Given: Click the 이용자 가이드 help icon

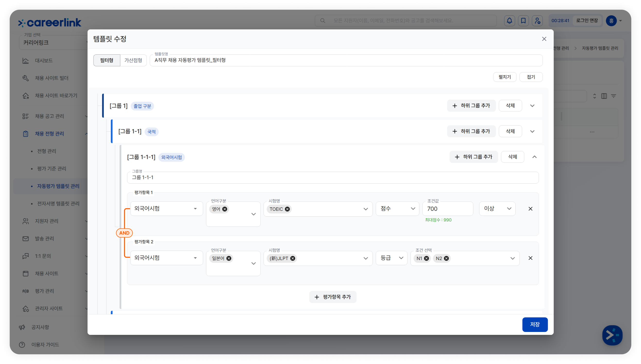Looking at the screenshot, I should pos(22,345).
